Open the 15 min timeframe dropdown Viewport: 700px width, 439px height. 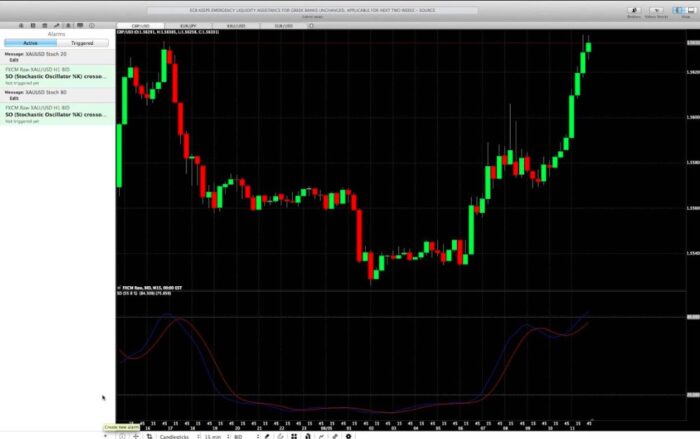click(216, 436)
